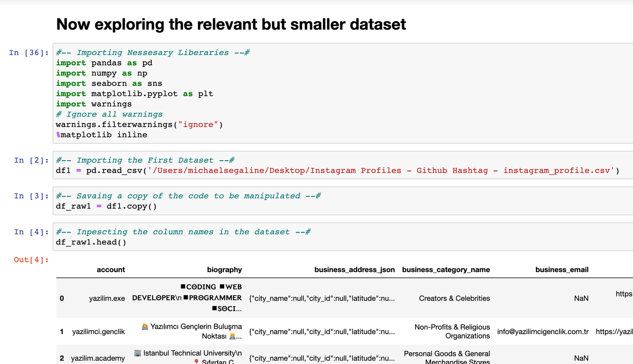The height and width of the screenshot is (364, 633).
Task: Select the yazilim.exe account cell
Action: [107, 299]
